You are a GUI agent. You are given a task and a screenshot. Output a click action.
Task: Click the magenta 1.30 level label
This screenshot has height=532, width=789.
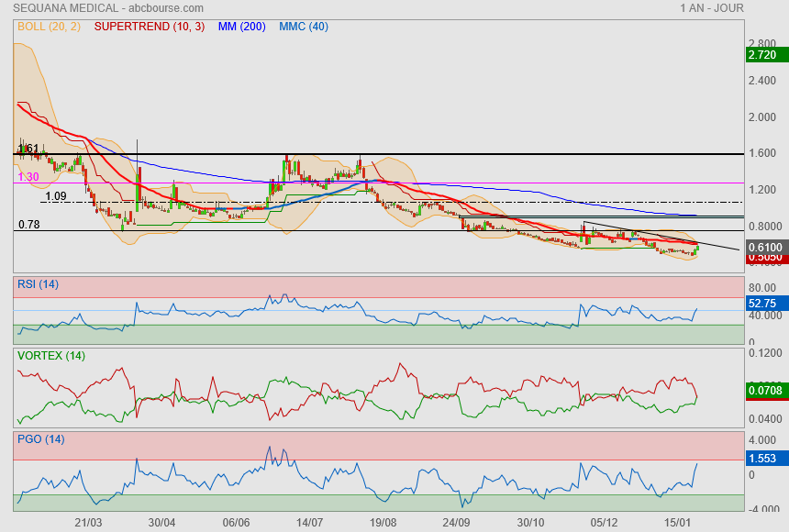coord(28,176)
